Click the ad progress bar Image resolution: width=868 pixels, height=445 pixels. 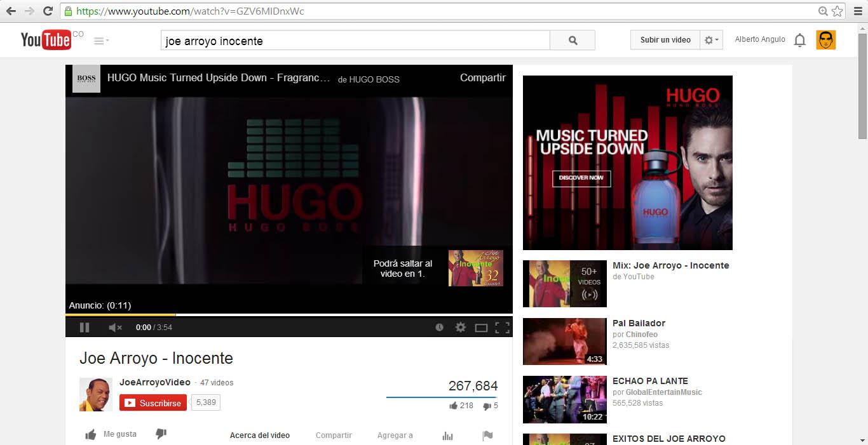click(289, 315)
